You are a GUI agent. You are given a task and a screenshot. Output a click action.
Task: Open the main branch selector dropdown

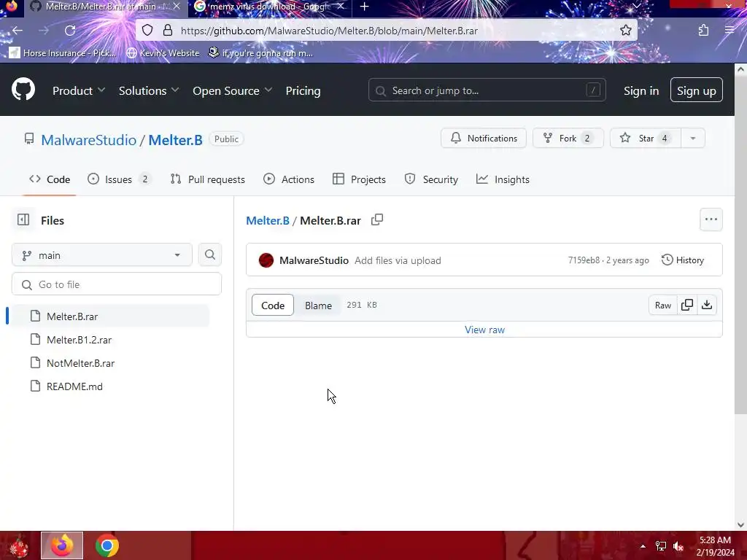pyautogui.click(x=102, y=254)
